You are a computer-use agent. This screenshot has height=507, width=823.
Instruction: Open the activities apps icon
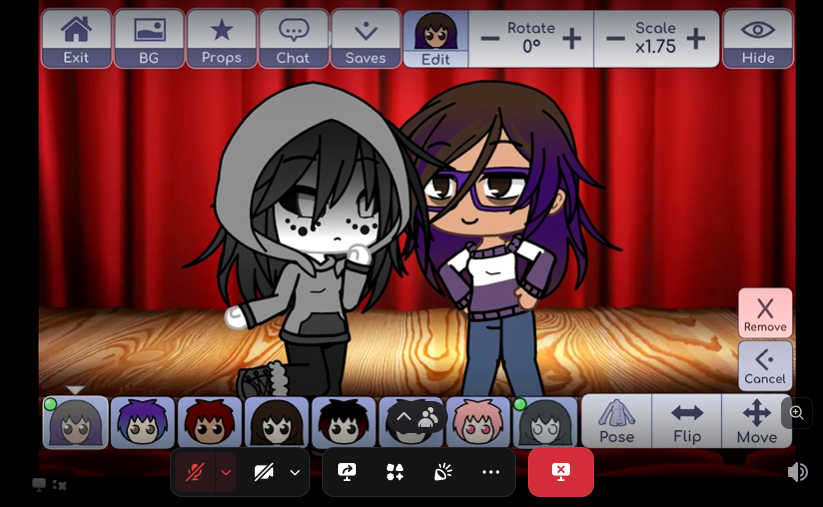click(395, 472)
